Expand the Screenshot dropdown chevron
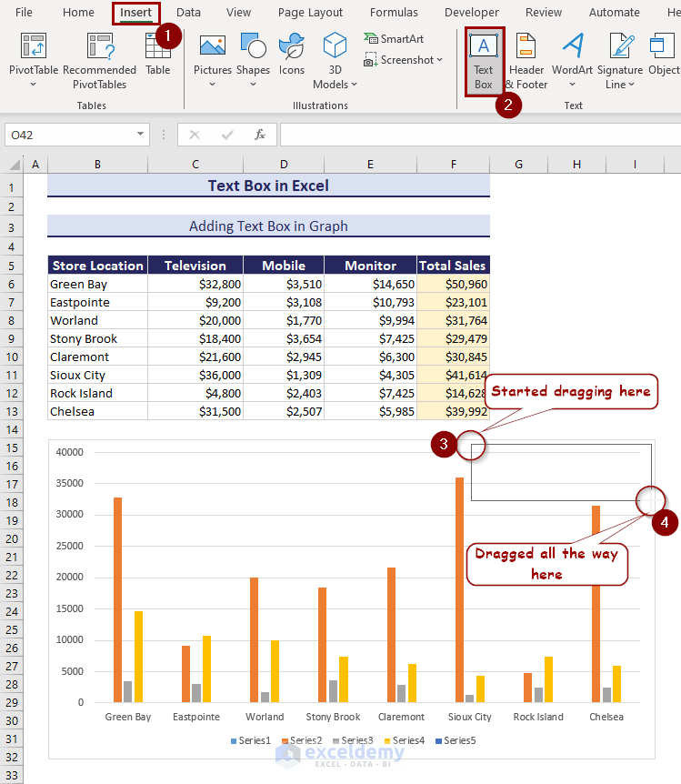 tap(439, 59)
